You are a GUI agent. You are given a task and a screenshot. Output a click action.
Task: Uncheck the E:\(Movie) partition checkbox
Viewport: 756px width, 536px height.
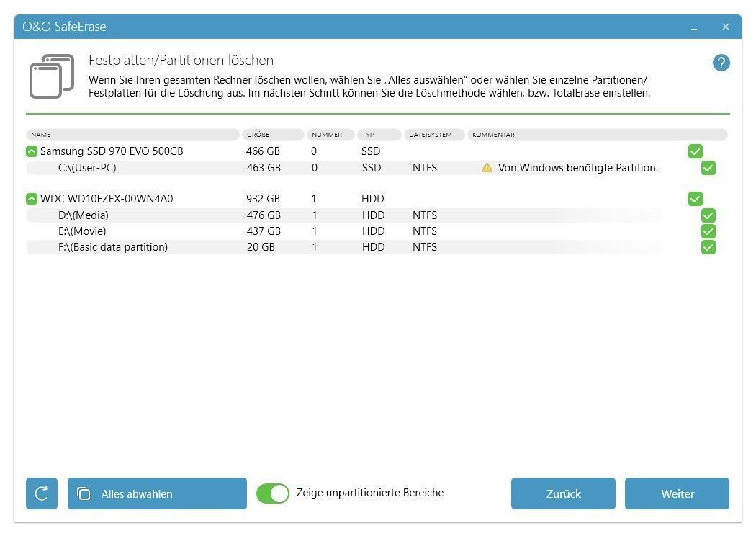coord(708,231)
